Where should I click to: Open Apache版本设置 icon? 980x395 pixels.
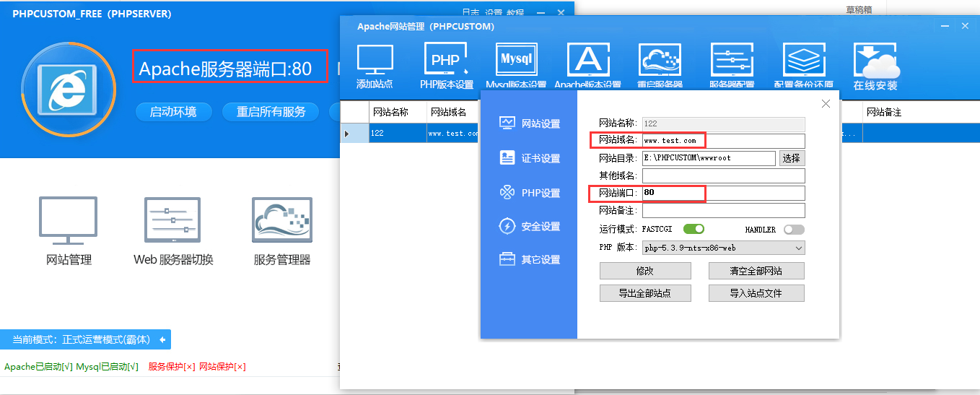tap(587, 60)
